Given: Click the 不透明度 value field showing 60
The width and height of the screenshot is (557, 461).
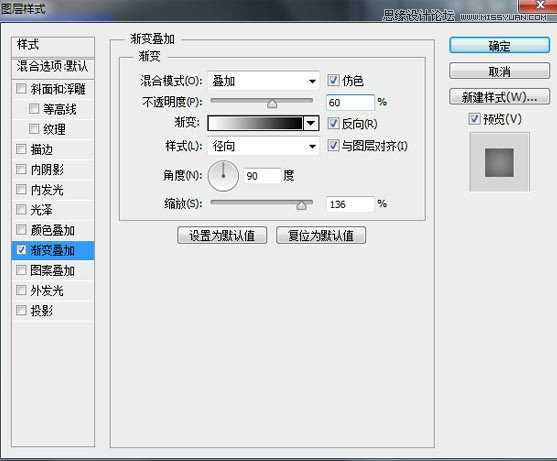Looking at the screenshot, I should [350, 103].
